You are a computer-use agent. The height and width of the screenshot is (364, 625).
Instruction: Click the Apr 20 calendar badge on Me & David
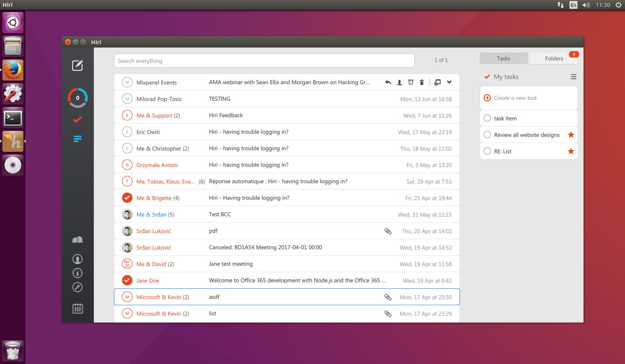[x=127, y=264]
